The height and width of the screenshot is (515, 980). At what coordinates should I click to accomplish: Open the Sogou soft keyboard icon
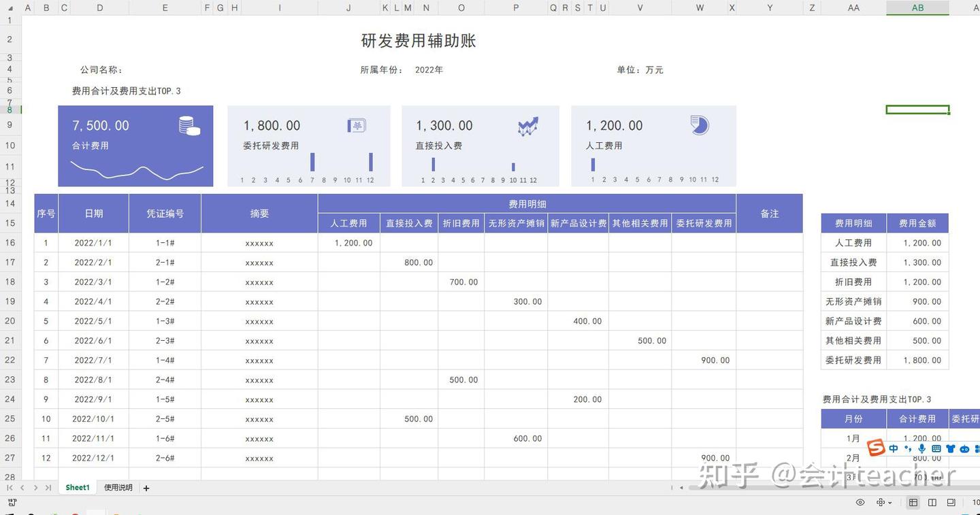coord(936,449)
